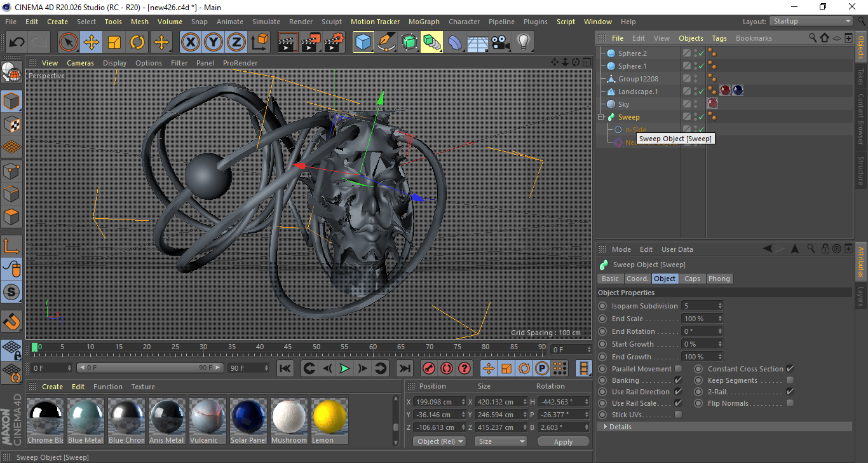Open the Edit Render Settings icon

point(334,43)
